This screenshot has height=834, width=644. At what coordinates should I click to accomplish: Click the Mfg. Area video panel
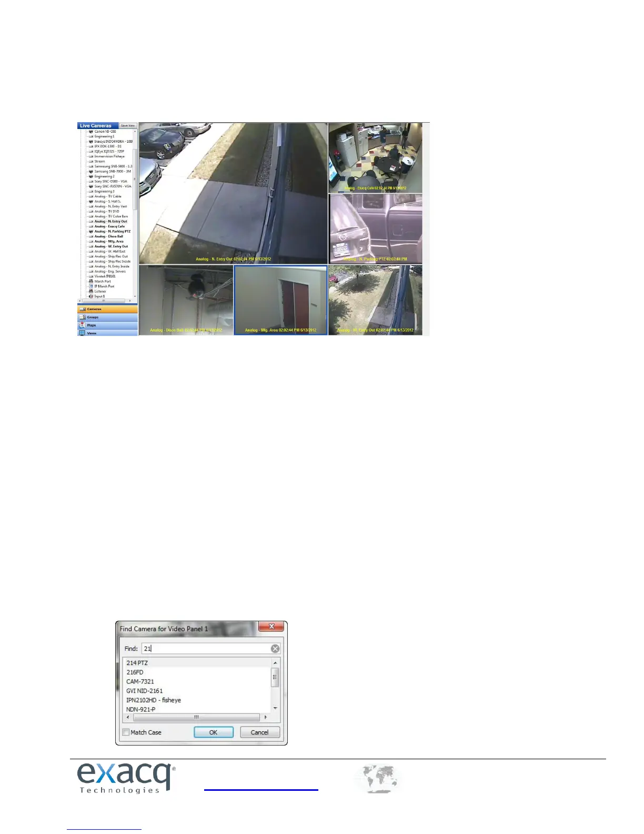point(281,300)
